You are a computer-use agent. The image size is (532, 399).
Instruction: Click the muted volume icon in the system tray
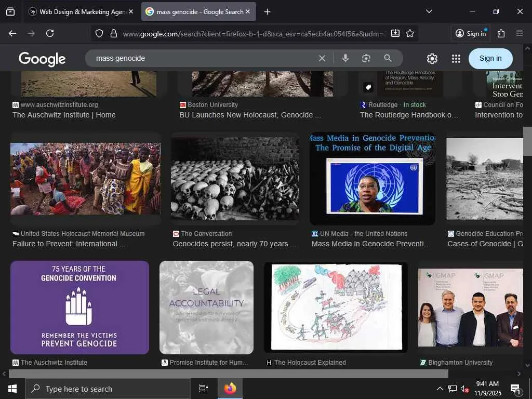point(464,389)
